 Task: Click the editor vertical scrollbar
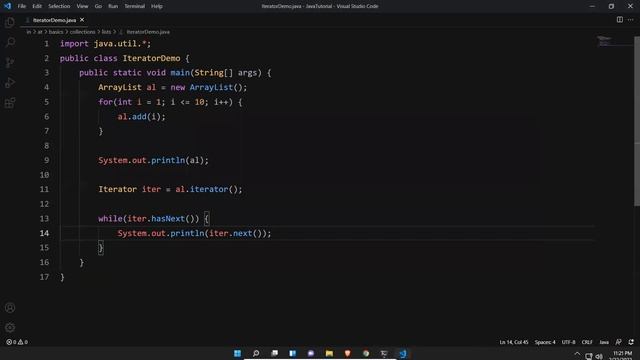(x=637, y=122)
